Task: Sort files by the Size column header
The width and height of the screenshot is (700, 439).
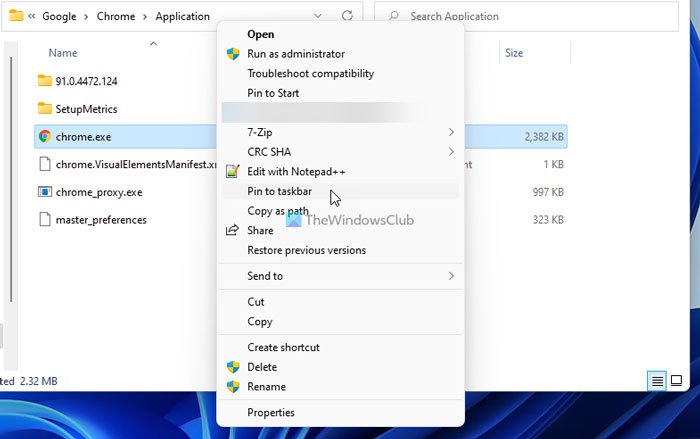Action: tap(514, 53)
